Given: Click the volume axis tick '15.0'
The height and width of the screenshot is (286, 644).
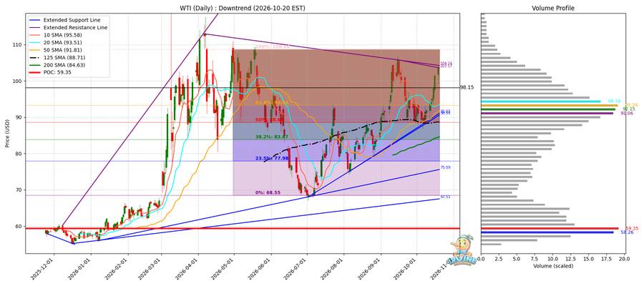Looking at the screenshot, I should pos(589,259).
